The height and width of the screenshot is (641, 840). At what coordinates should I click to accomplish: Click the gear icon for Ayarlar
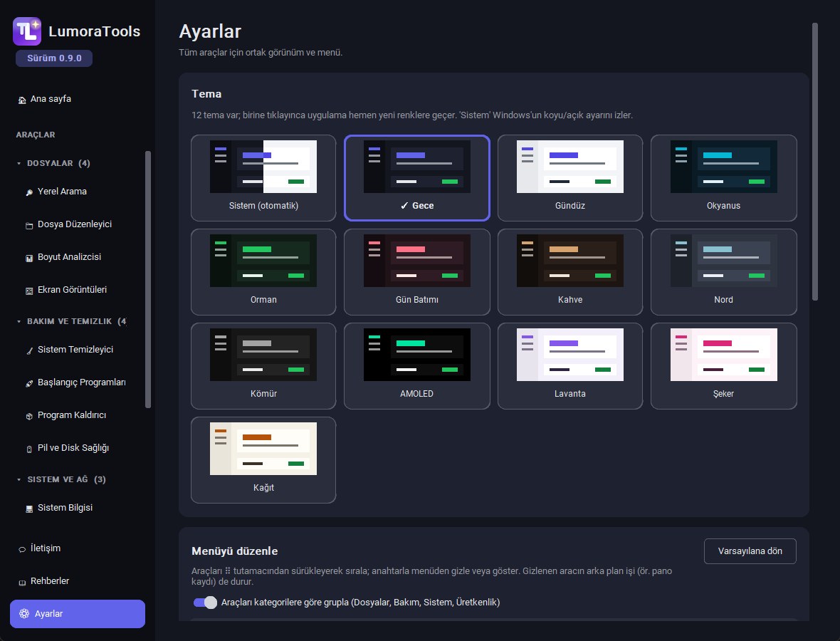pos(24,614)
